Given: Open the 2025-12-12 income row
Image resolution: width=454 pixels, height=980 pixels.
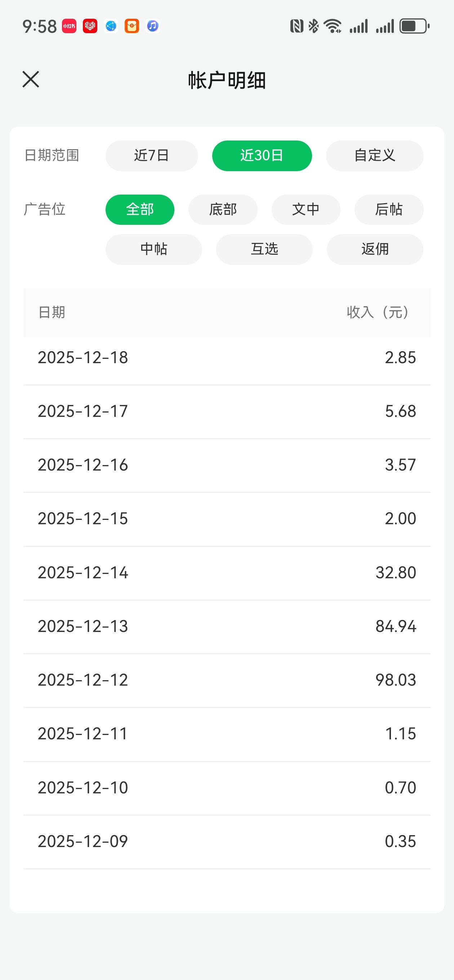Looking at the screenshot, I should pyautogui.click(x=227, y=681).
